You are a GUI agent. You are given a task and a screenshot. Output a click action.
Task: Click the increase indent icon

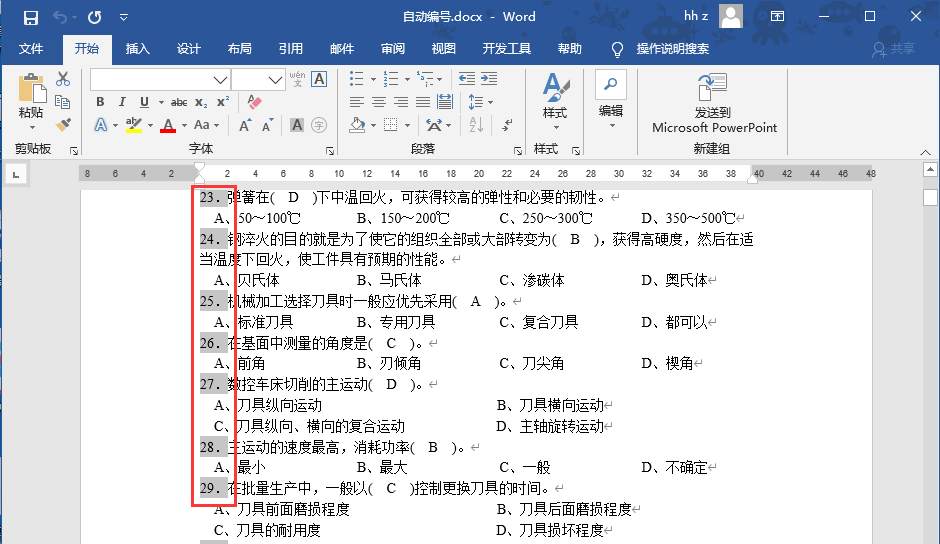click(489, 79)
